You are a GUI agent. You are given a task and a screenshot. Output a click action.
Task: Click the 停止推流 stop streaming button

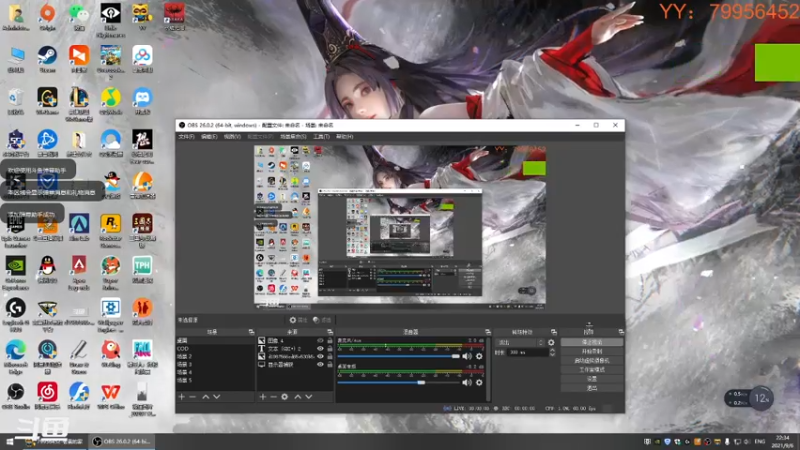592,342
